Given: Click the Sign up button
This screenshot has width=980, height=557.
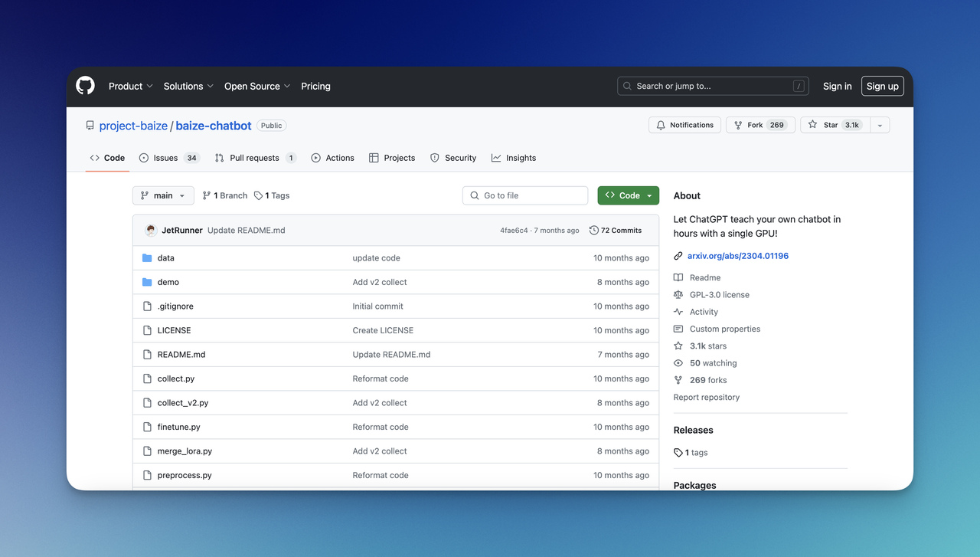Looking at the screenshot, I should [882, 86].
